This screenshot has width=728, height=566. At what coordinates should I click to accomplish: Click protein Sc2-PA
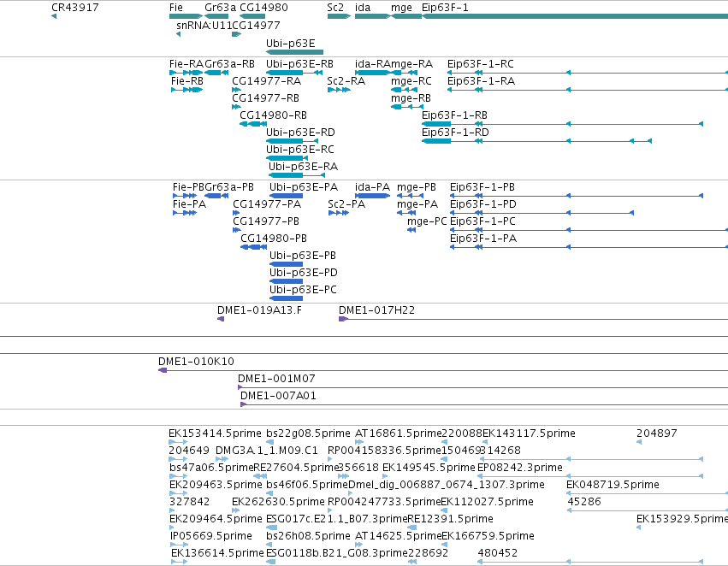click(346, 204)
